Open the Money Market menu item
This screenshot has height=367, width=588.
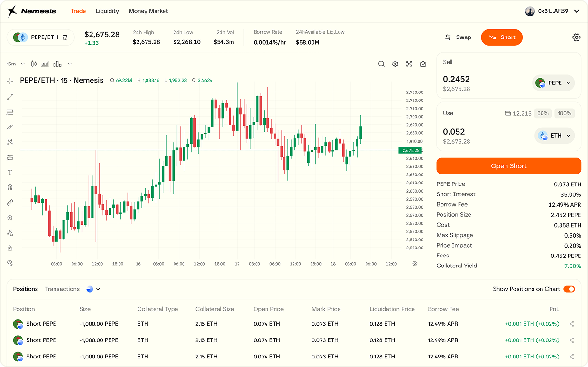pyautogui.click(x=148, y=11)
